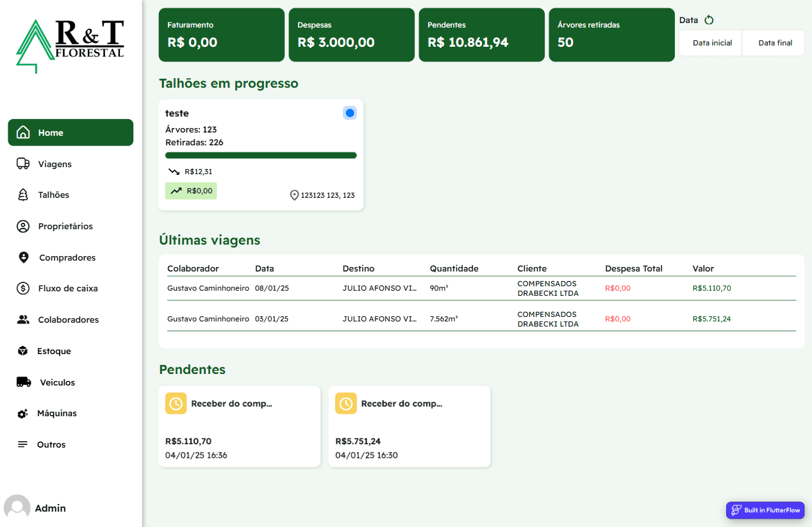Click the Talhões tree icon
Viewport: 812px width, 527px height.
[x=23, y=195]
